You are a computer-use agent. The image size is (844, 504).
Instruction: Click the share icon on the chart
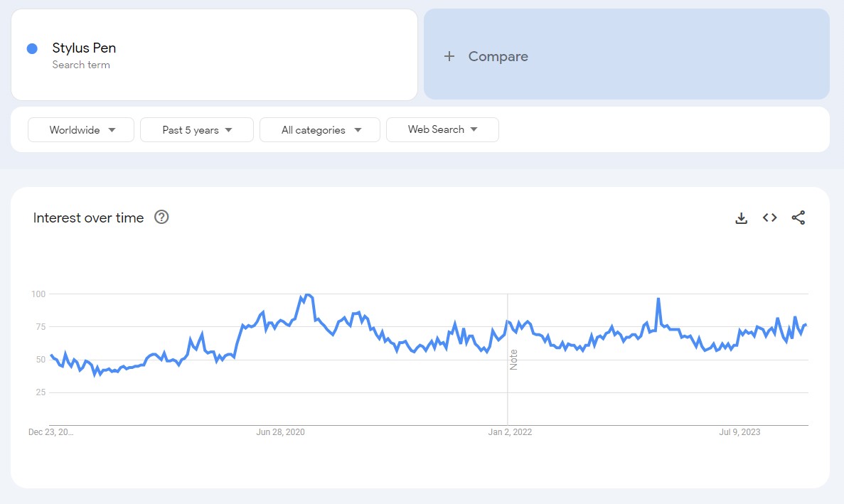(x=798, y=218)
